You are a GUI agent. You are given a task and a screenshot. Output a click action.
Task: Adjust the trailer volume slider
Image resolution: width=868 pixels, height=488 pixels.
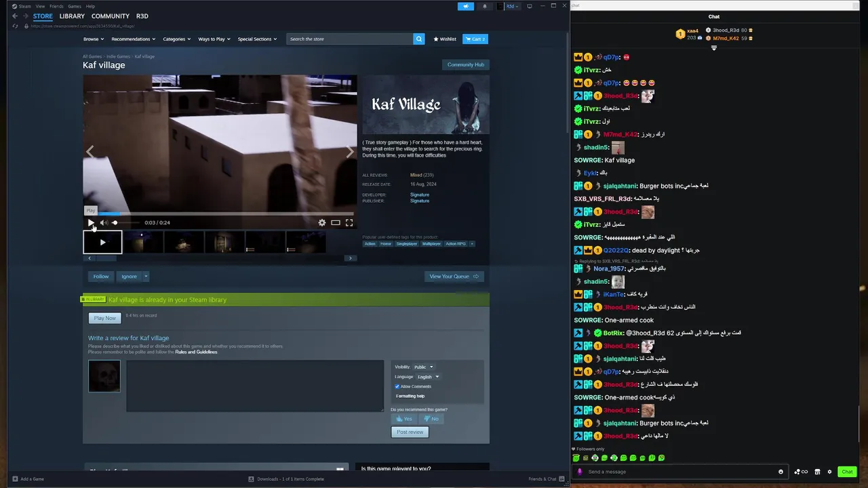[x=125, y=222]
